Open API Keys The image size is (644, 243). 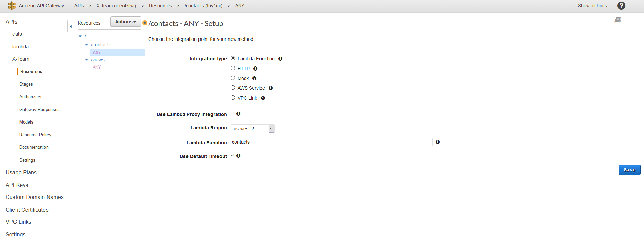17,185
